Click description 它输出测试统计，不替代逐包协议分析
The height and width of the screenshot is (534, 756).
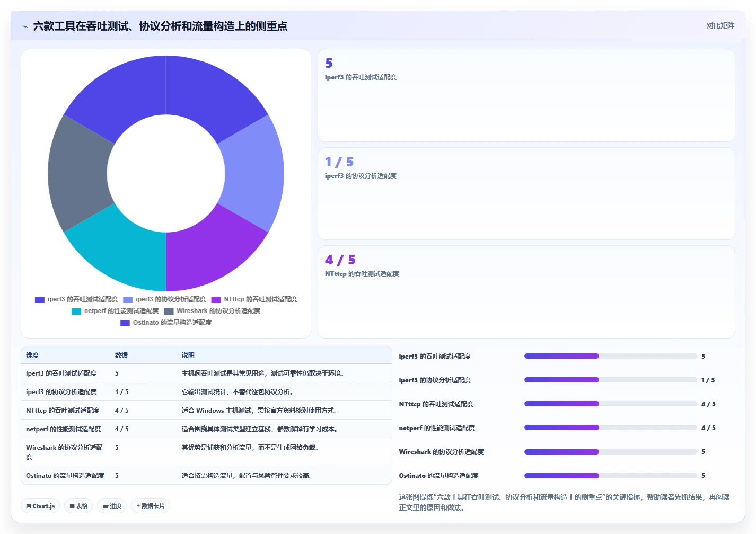click(238, 392)
